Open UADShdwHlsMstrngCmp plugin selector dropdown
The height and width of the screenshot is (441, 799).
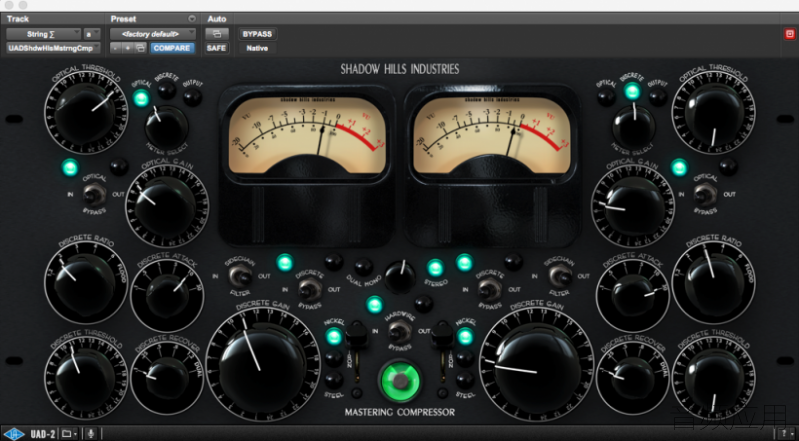(53, 48)
